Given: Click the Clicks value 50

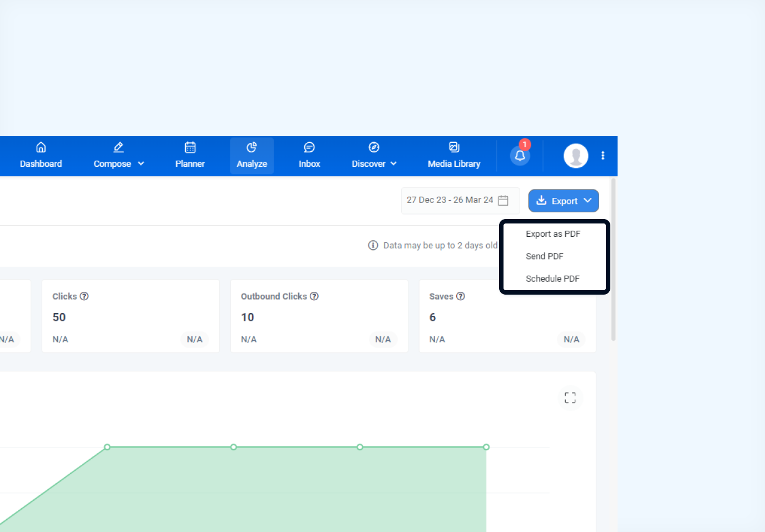Looking at the screenshot, I should click(59, 317).
